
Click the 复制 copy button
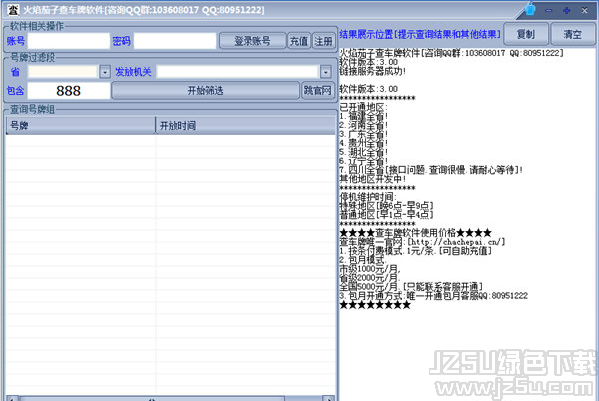526,34
